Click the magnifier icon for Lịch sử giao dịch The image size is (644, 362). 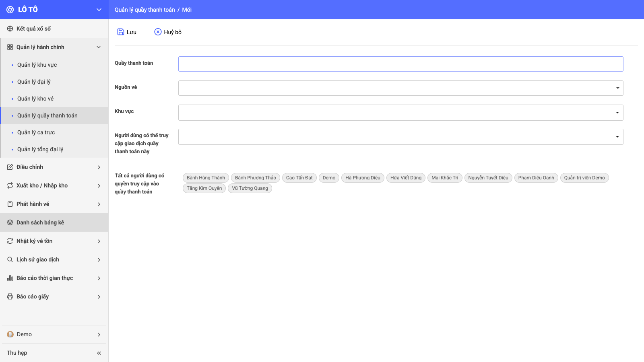pos(10,259)
